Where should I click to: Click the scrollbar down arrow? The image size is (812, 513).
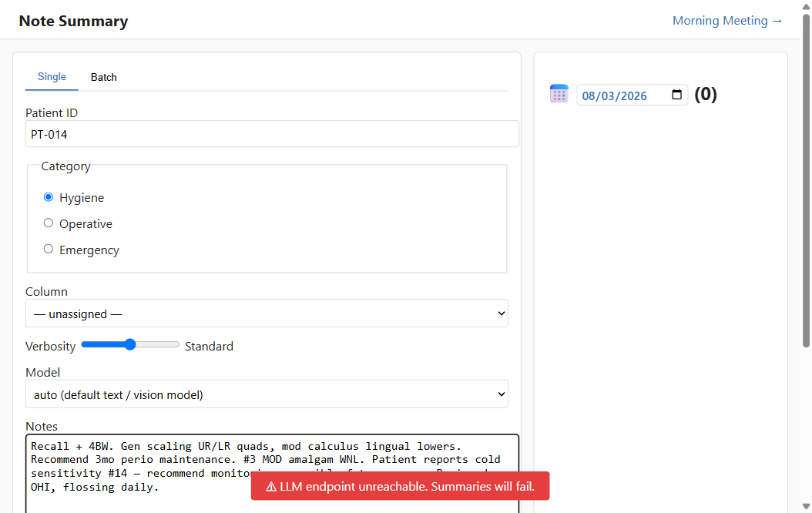[806, 507]
